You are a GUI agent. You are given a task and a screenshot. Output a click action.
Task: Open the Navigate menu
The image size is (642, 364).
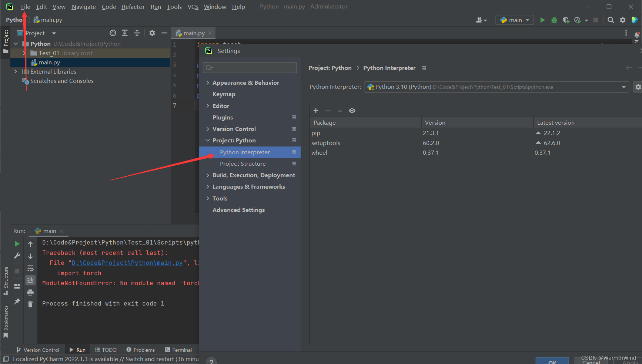click(x=84, y=7)
